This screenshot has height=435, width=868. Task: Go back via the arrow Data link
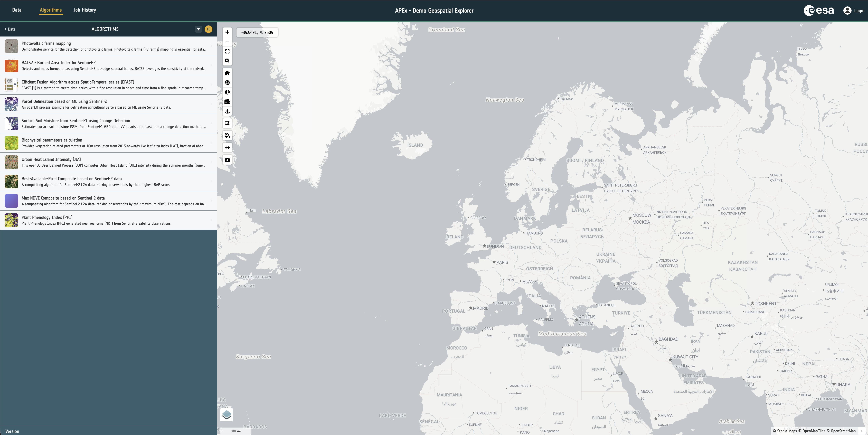(10, 29)
